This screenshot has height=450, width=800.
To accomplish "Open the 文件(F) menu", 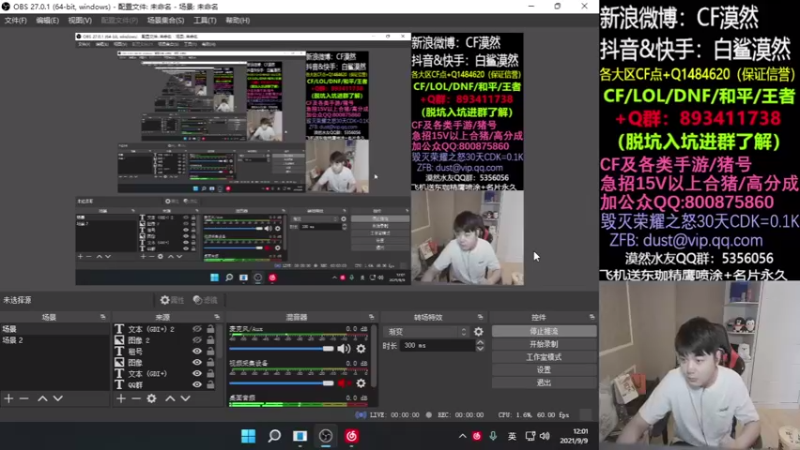I will 15,20.
